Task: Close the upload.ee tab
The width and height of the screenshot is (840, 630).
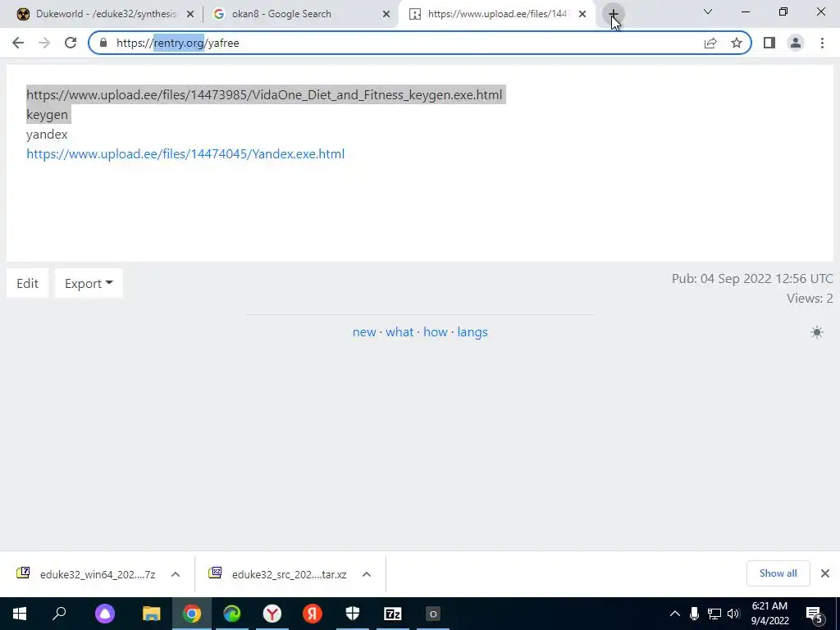Action: (582, 14)
